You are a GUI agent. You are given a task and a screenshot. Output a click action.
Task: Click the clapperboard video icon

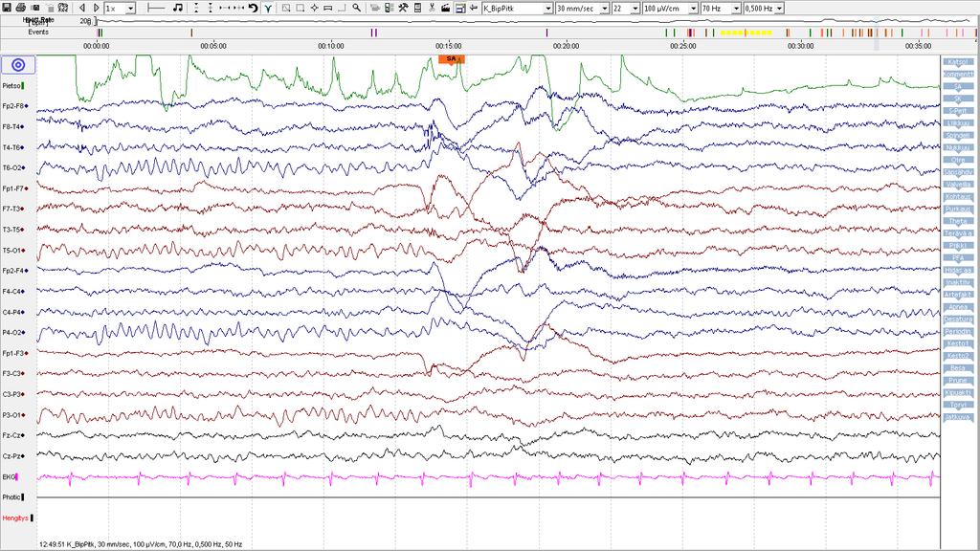(x=446, y=8)
